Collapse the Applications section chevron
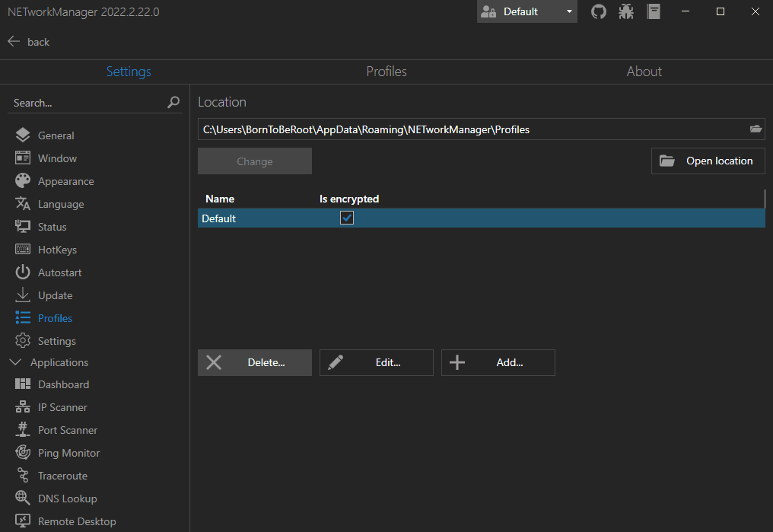 (x=16, y=362)
